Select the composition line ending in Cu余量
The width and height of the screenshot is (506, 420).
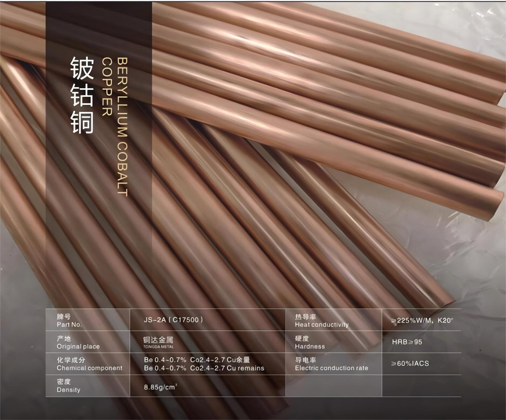(x=197, y=360)
